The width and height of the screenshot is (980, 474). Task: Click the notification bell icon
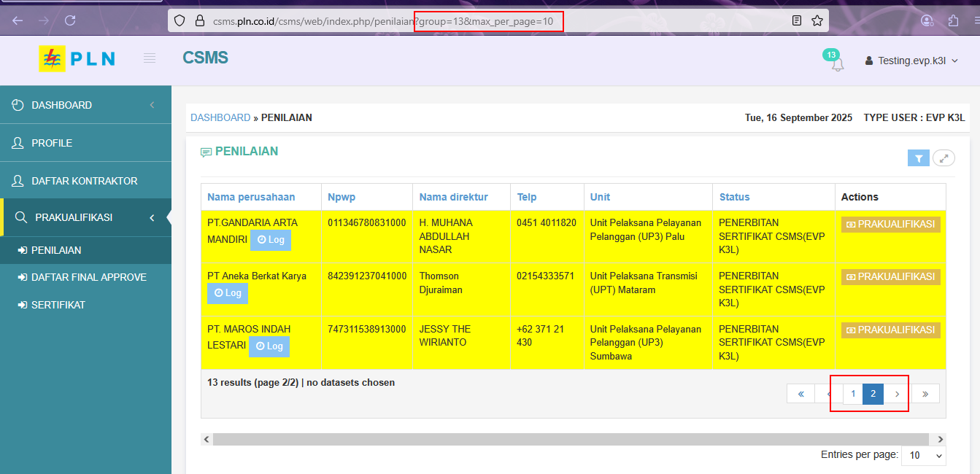837,64
